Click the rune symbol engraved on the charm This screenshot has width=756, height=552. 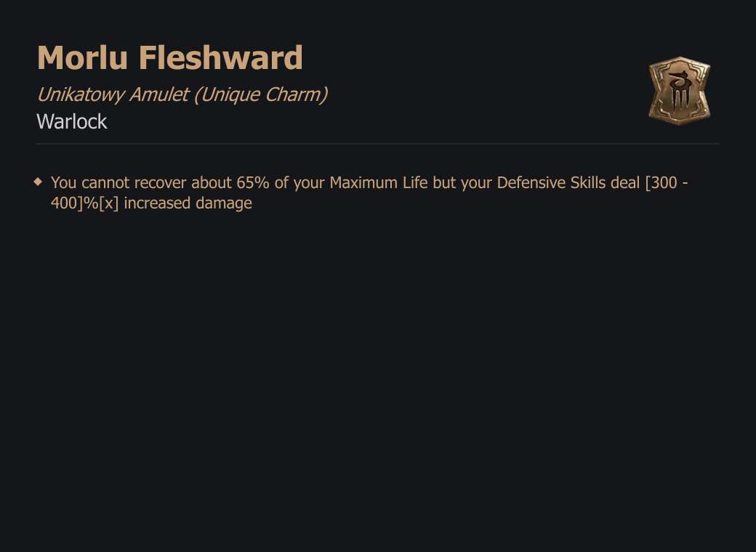[x=680, y=91]
